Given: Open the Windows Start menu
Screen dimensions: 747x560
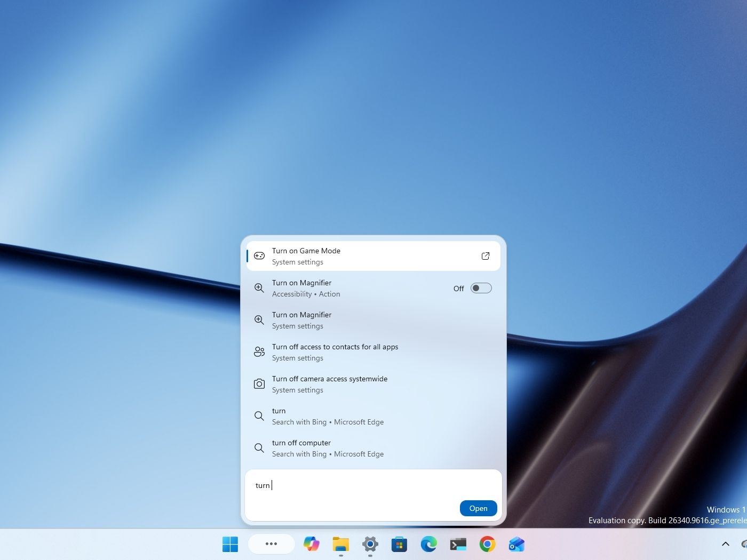Looking at the screenshot, I should pos(230,544).
